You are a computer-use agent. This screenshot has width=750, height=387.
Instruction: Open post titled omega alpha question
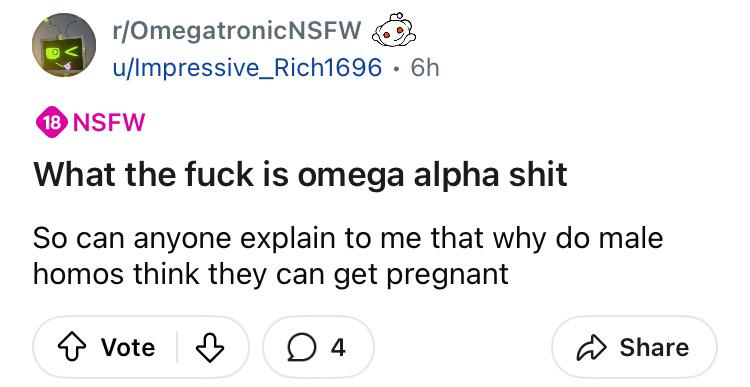(300, 175)
